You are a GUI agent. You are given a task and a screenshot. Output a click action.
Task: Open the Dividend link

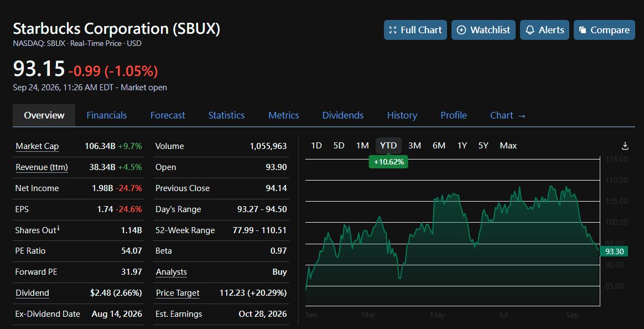coord(32,293)
